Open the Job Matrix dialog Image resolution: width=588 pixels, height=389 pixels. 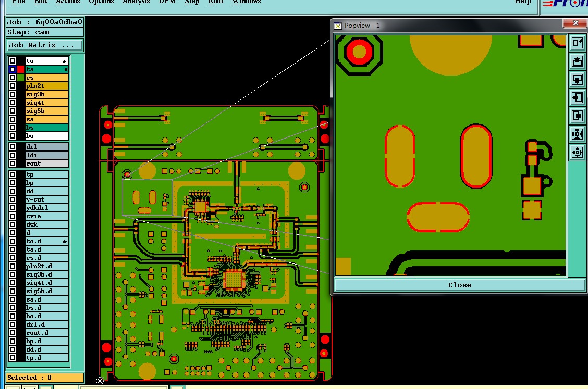click(x=44, y=45)
